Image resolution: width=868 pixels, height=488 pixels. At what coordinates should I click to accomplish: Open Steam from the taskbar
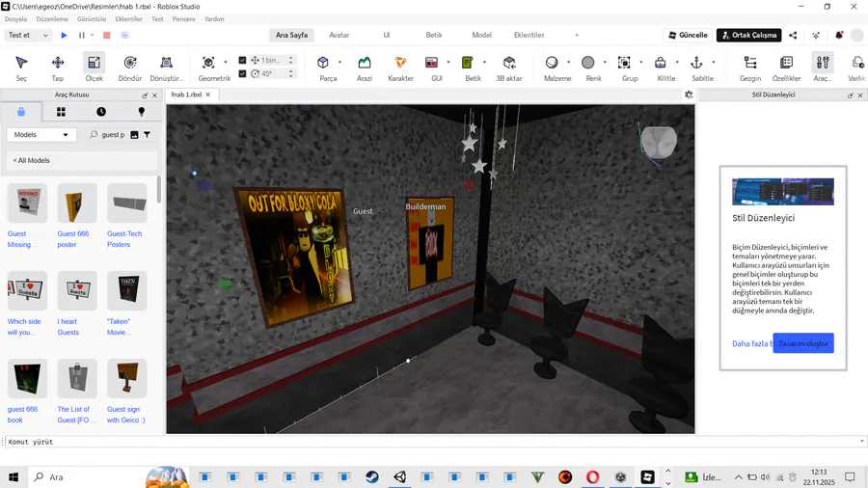pyautogui.click(x=372, y=477)
